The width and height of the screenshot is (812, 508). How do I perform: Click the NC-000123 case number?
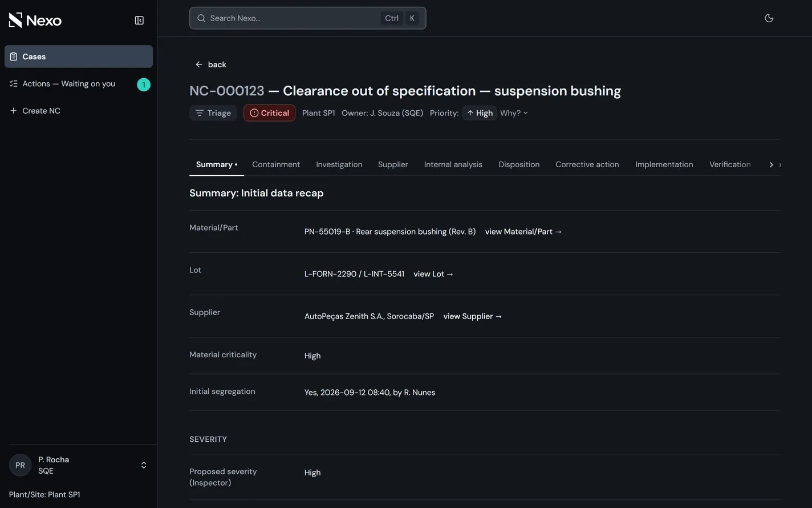pyautogui.click(x=227, y=91)
